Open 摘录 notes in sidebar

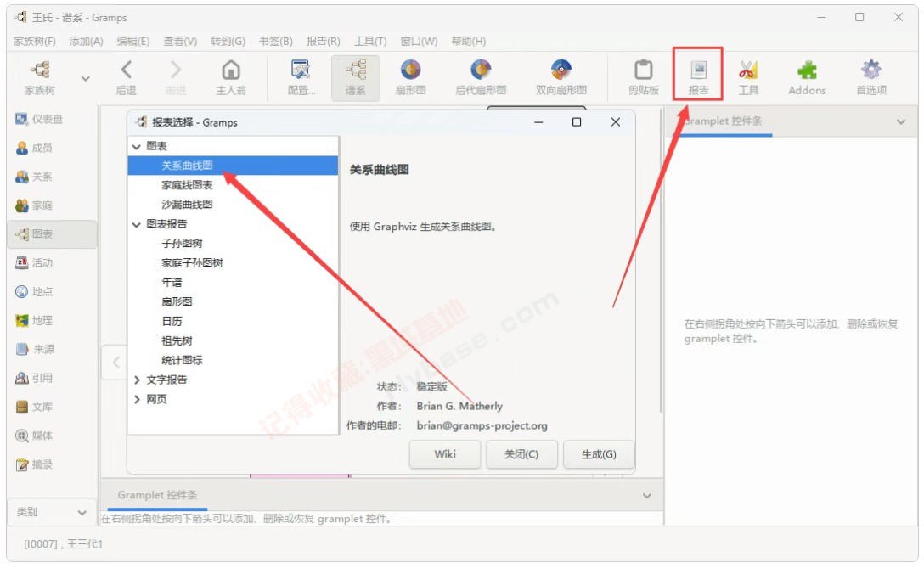[34, 464]
